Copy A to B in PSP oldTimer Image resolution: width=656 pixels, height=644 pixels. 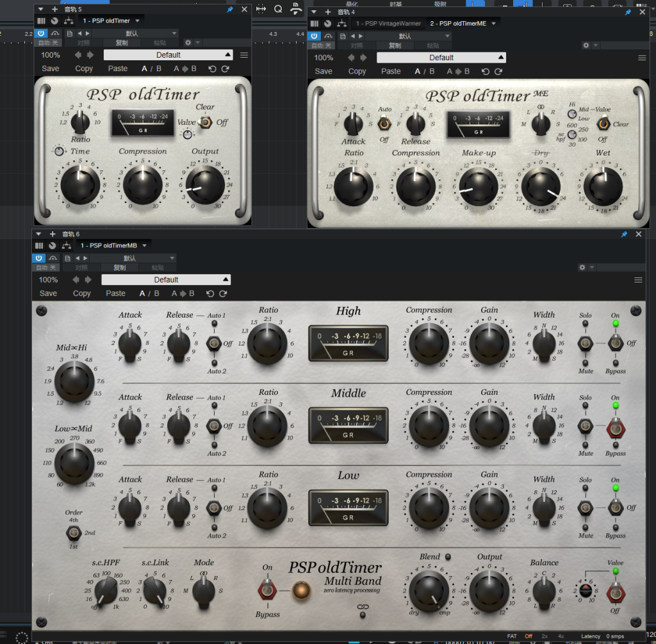185,69
